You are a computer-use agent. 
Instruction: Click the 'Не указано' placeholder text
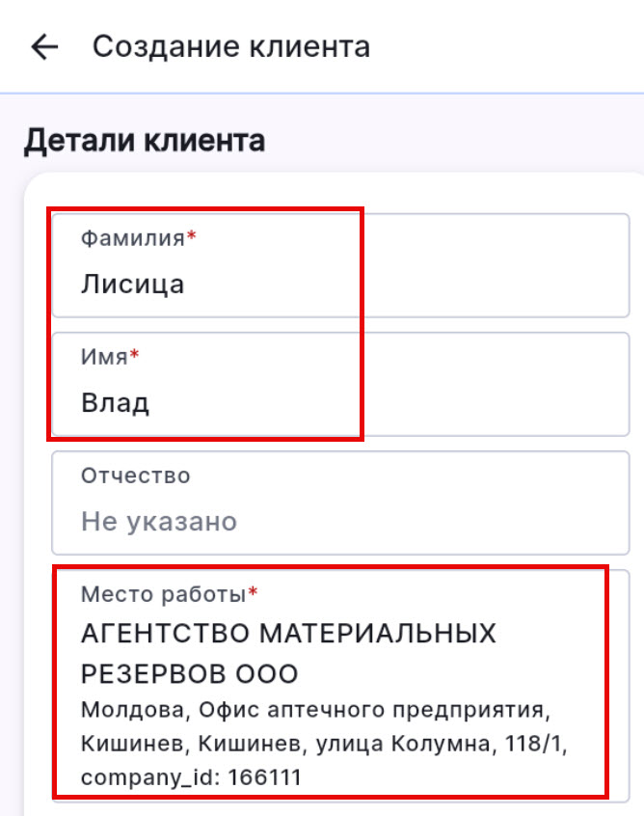click(x=159, y=522)
